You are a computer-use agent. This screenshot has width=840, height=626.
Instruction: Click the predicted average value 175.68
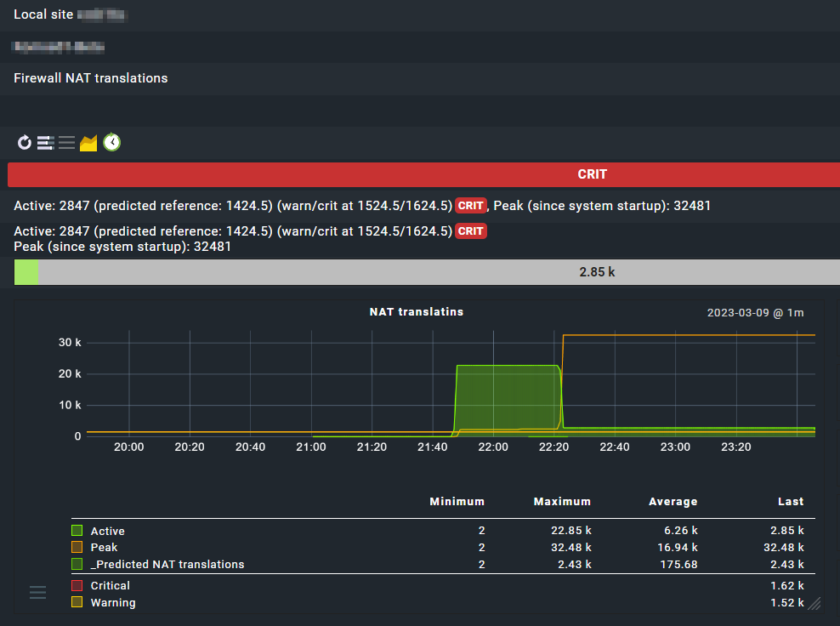(x=678, y=565)
